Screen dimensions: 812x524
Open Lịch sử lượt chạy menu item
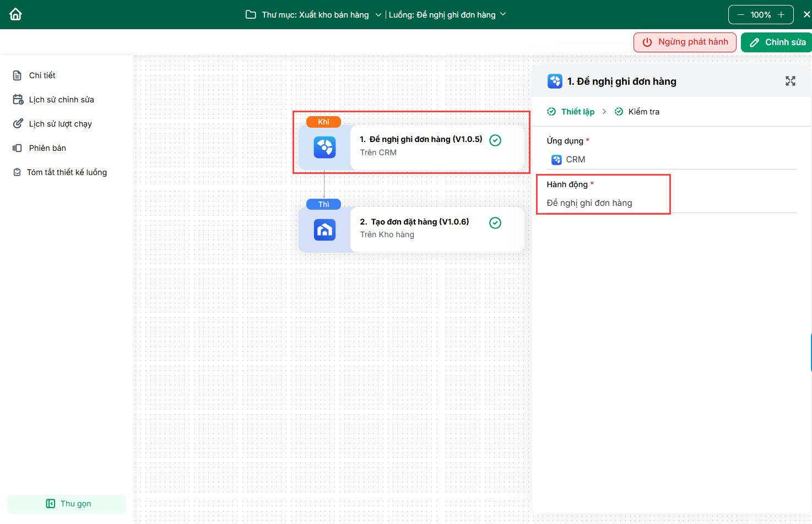[x=60, y=124]
